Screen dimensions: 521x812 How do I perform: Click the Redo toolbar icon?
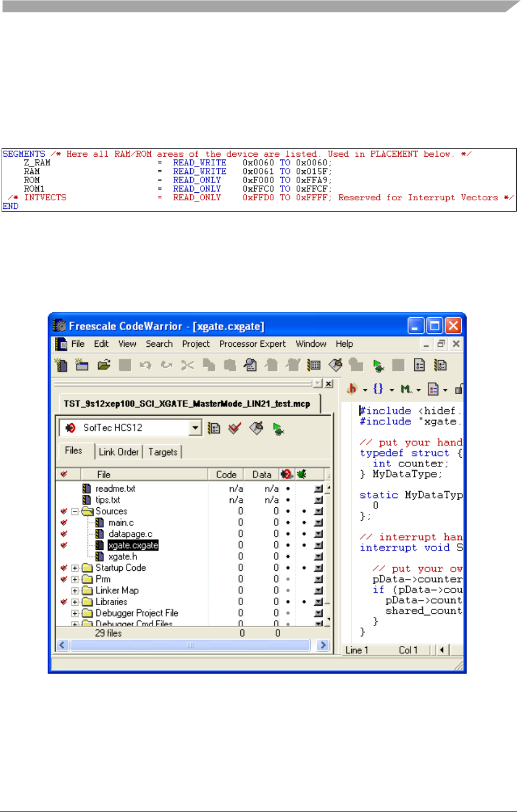point(166,365)
